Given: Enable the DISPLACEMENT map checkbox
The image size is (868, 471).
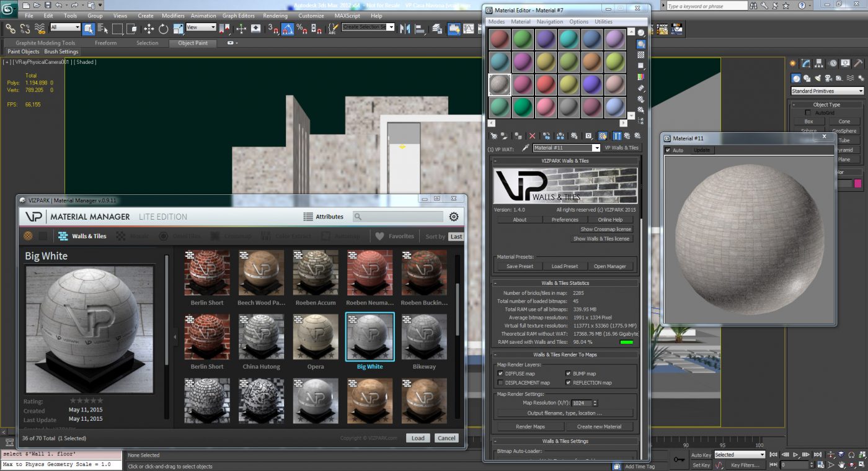Looking at the screenshot, I should [500, 383].
